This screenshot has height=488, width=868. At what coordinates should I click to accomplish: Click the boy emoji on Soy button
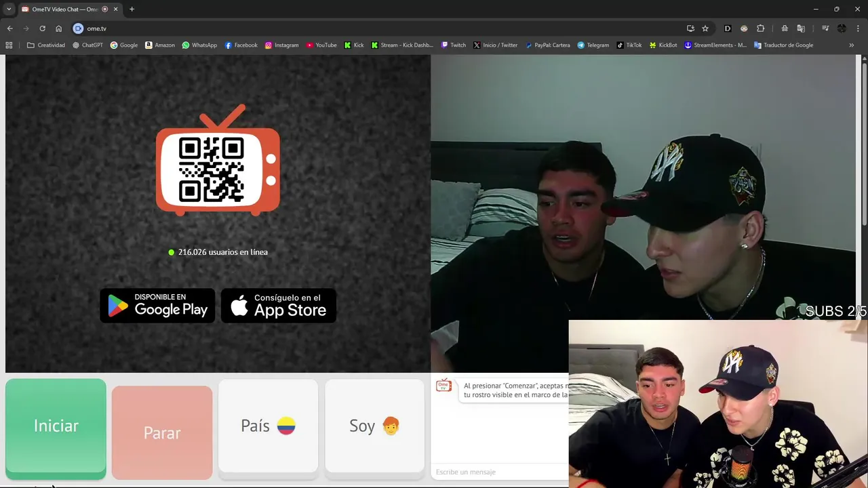tap(391, 426)
